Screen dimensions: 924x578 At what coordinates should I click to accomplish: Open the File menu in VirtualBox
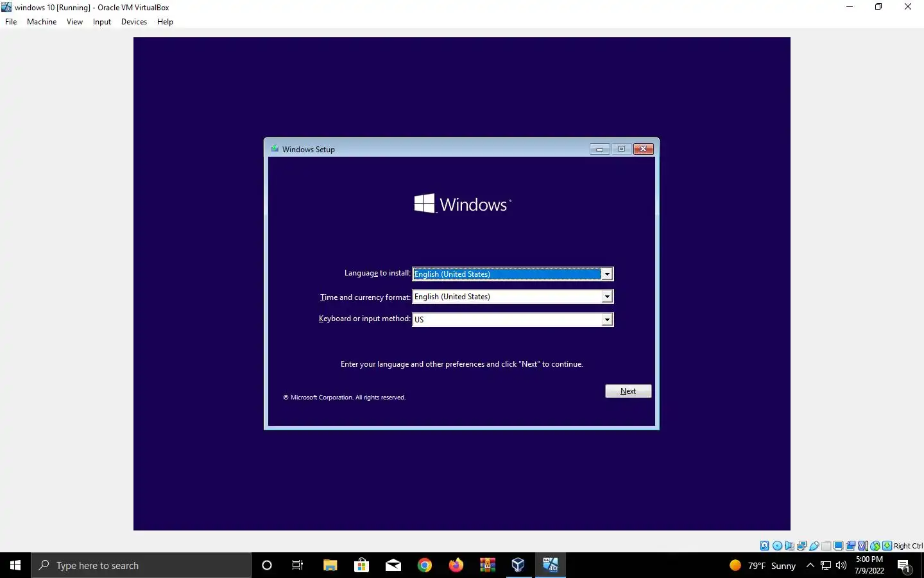click(x=11, y=22)
